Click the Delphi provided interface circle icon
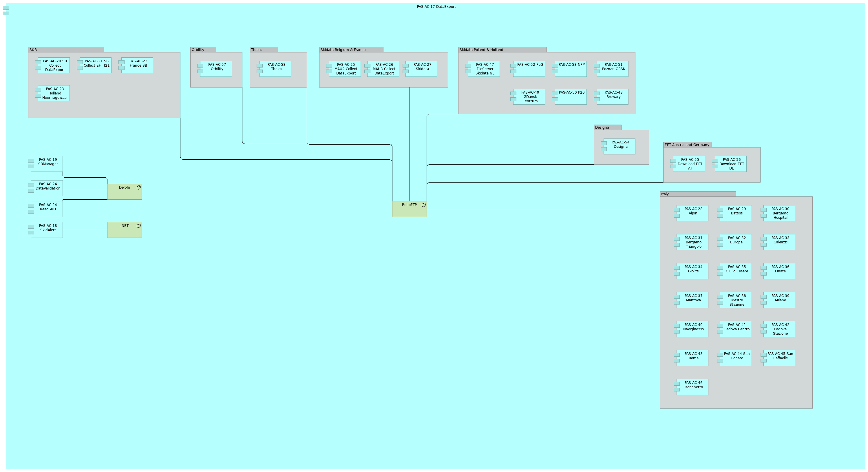This screenshot has height=472, width=868. 138,187
